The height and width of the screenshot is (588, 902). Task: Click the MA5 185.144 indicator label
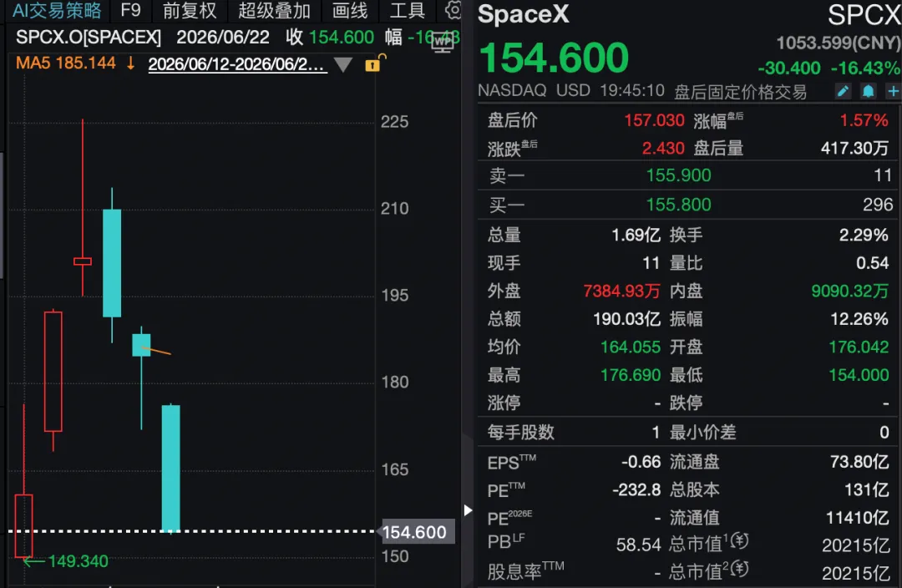pos(66,63)
